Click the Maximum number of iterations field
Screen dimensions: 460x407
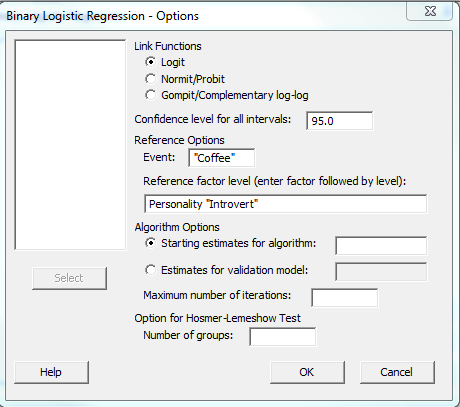pos(345,298)
